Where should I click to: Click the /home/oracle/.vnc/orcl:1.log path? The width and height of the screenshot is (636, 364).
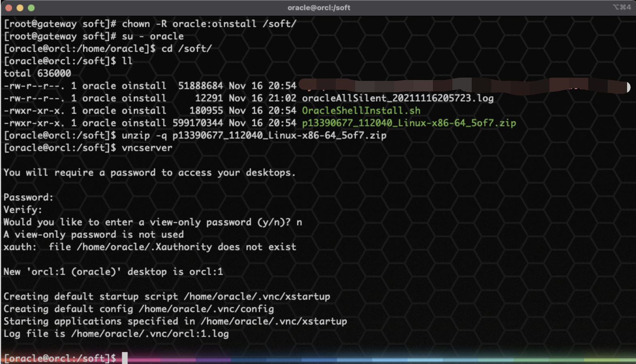tap(150, 334)
